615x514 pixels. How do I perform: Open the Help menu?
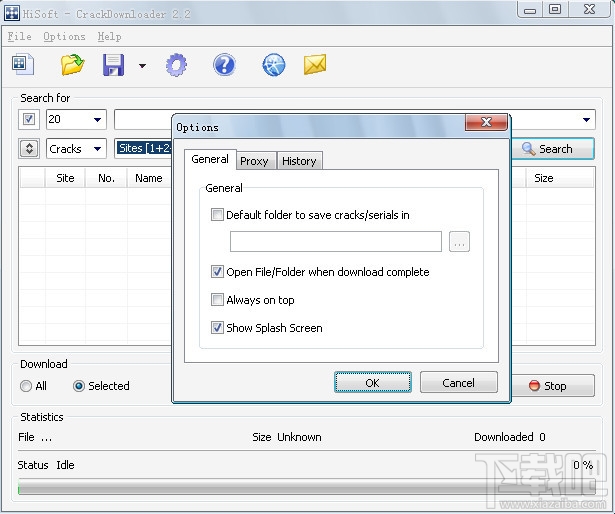(109, 36)
